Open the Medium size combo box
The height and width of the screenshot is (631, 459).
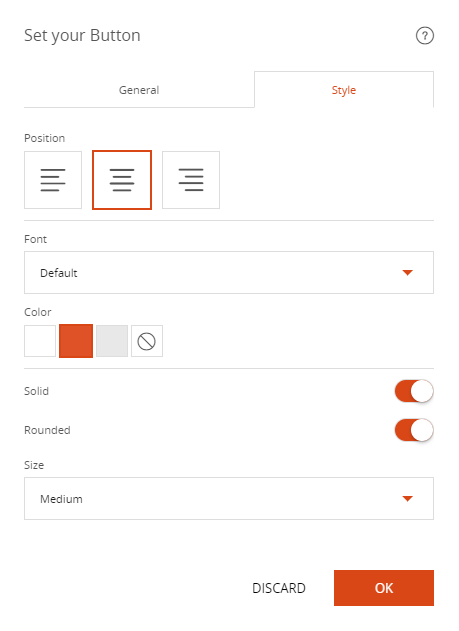[x=229, y=499]
